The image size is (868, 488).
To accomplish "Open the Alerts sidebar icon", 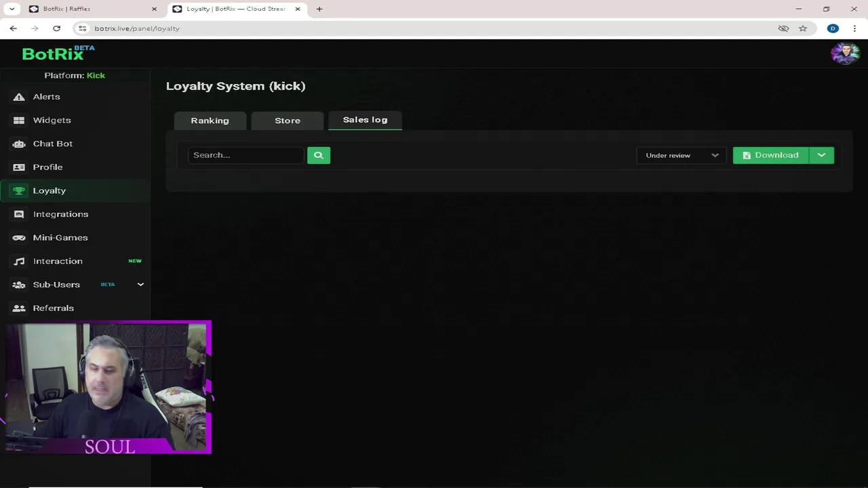I will [19, 97].
